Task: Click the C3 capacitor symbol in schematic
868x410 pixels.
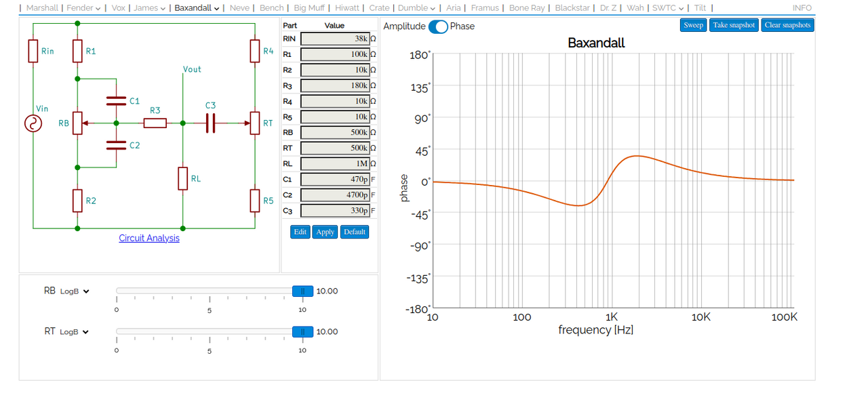Action: tap(210, 123)
